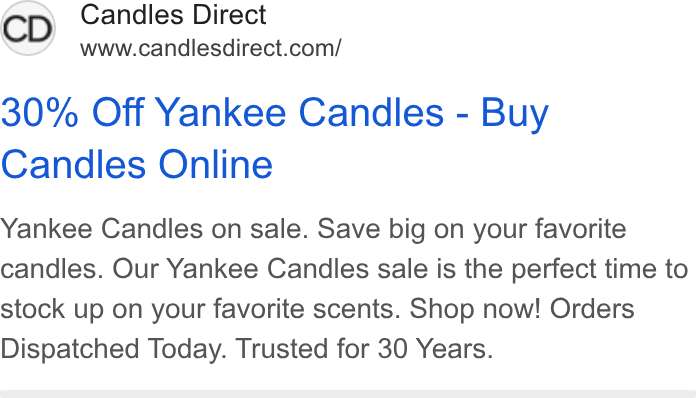
Task: Click the CD circular logo icon
Action: [28, 28]
